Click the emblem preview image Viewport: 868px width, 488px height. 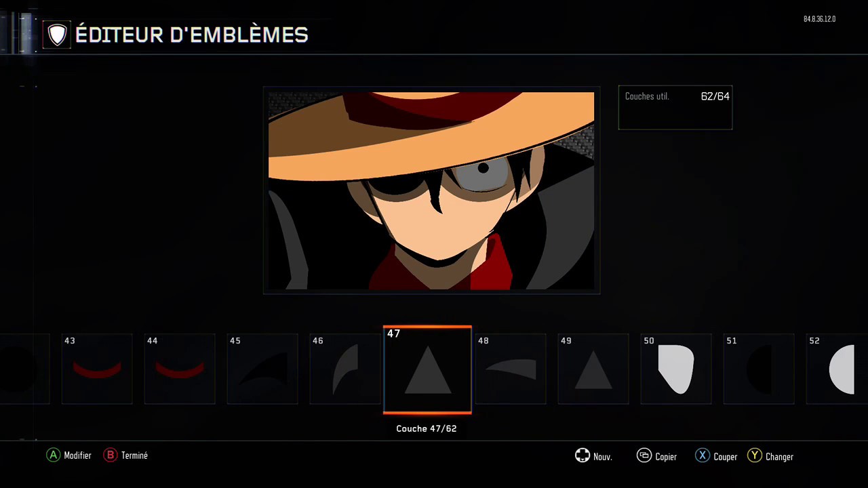431,190
